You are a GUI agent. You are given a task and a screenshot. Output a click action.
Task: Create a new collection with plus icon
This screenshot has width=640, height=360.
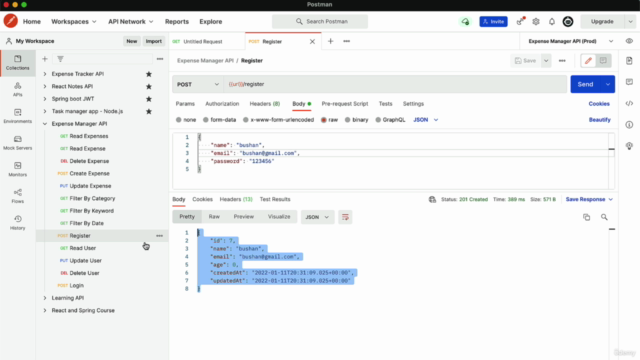pos(45,59)
